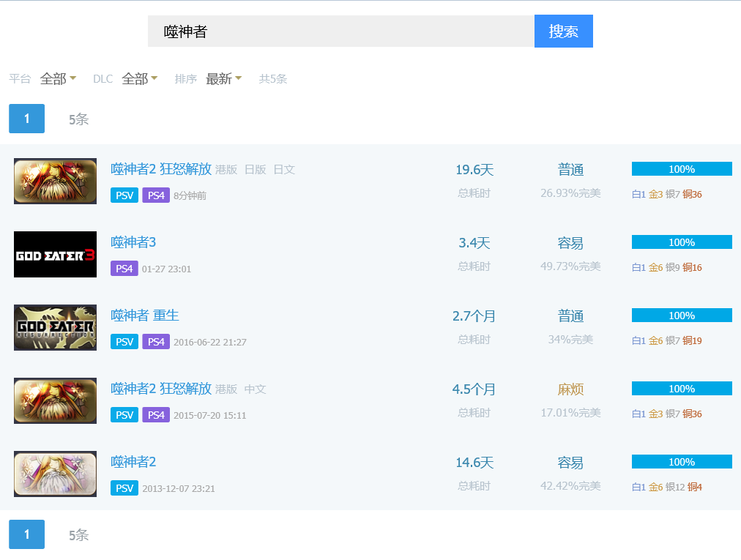Click the 5条 count beside bottom pagination
741x560 pixels.
click(x=78, y=535)
